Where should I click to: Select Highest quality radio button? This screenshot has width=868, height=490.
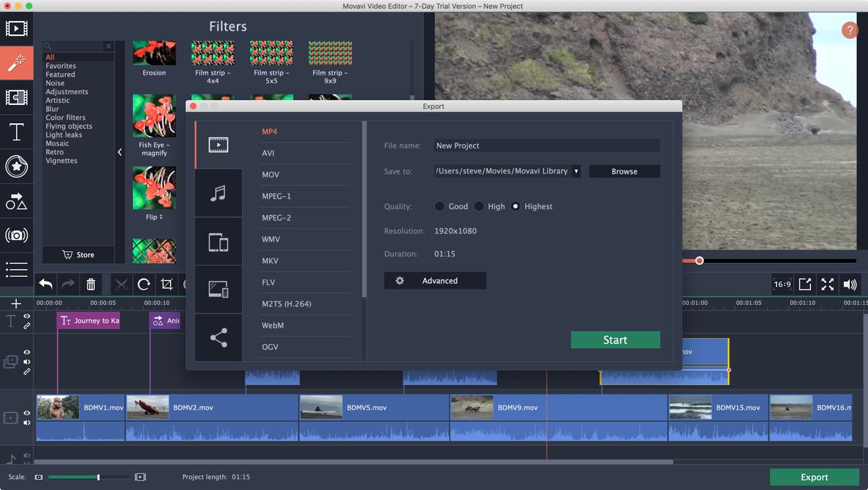click(516, 206)
